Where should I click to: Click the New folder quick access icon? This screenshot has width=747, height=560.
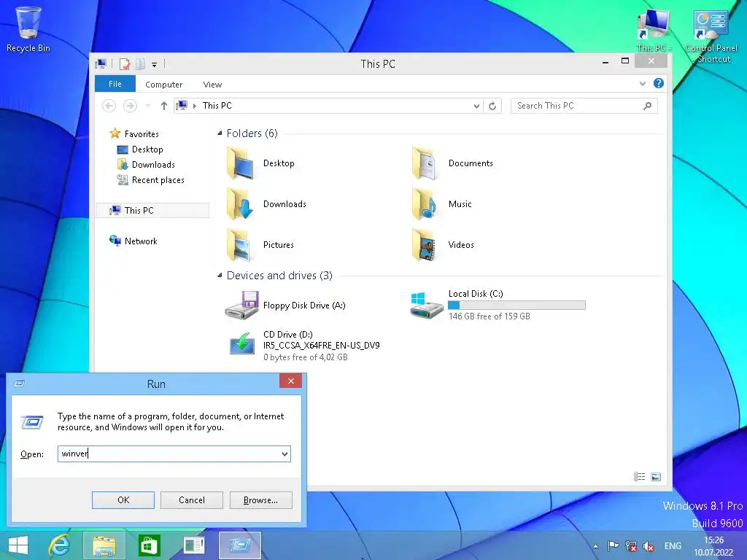tap(140, 64)
